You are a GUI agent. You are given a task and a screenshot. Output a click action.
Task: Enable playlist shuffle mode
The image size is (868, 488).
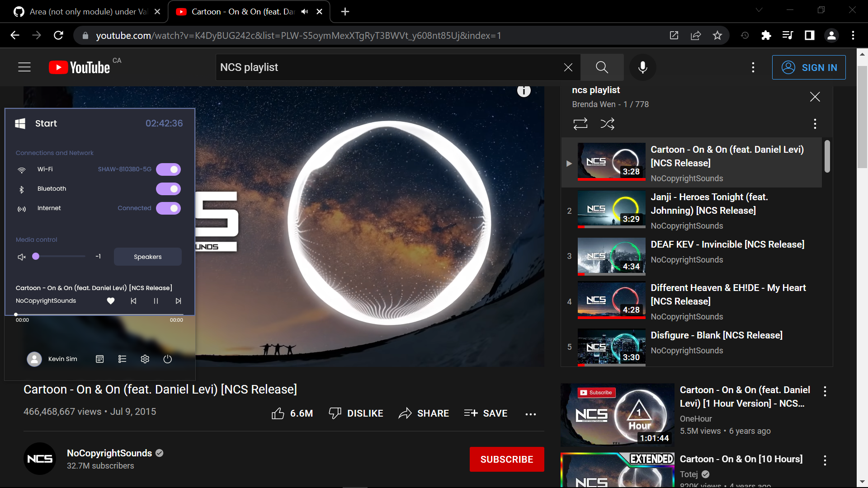tap(608, 123)
